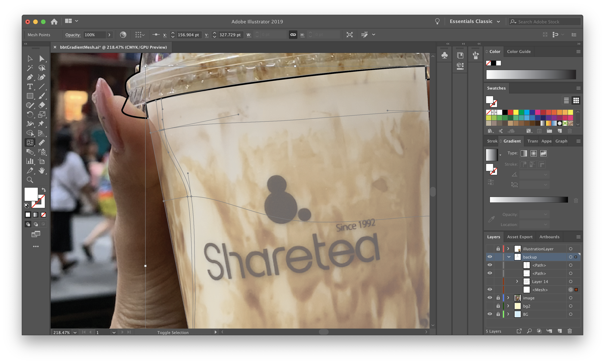
Task: Open the Essentials Classic workspace dropdown
Action: [475, 22]
